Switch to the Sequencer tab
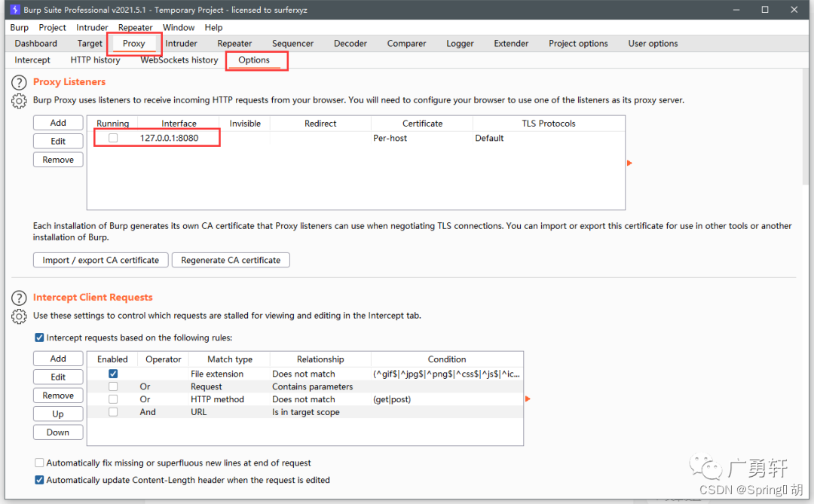 tap(292, 44)
